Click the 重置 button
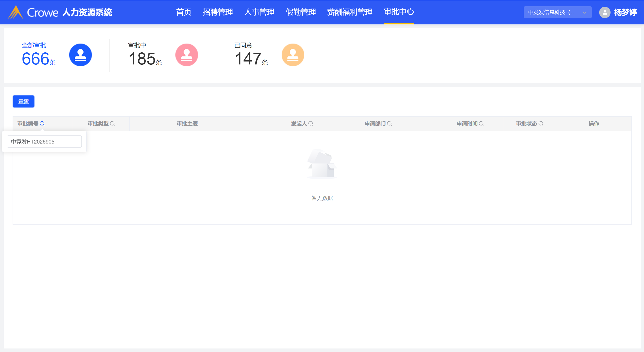Screen dimensions: 644x352 coord(23,101)
